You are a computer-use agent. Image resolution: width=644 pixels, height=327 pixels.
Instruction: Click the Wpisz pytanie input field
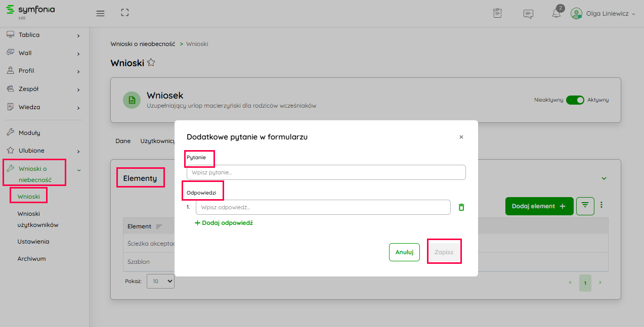[x=326, y=172]
